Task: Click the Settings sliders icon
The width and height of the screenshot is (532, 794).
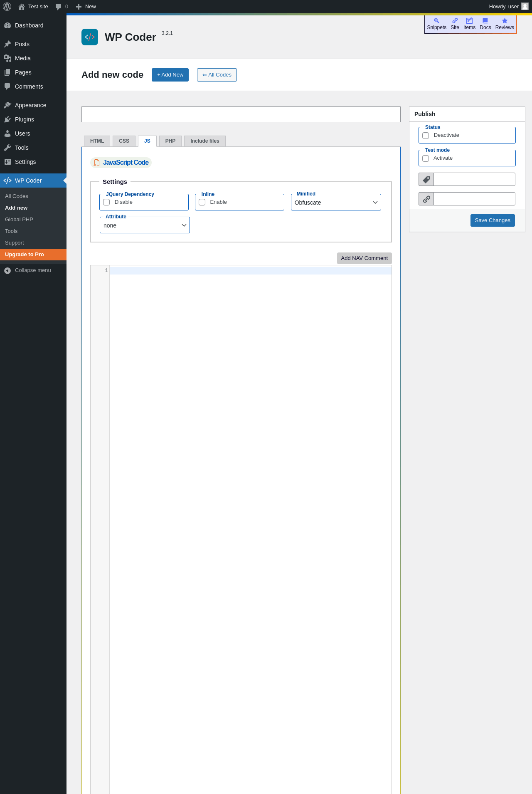Action: pyautogui.click(x=7, y=162)
